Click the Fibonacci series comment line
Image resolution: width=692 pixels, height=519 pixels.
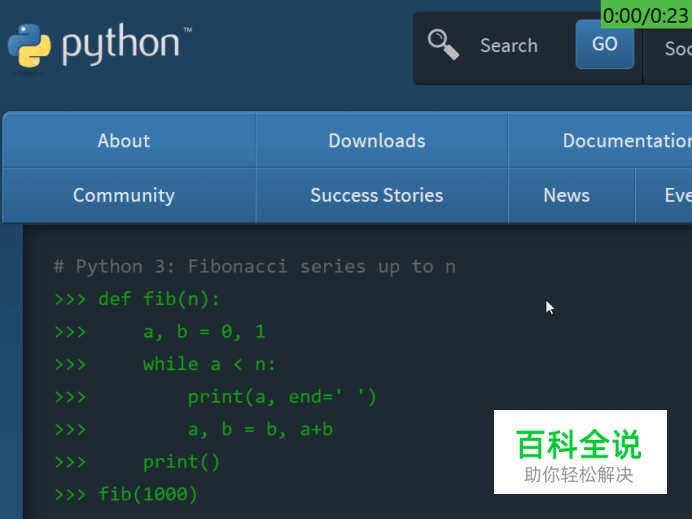[255, 266]
